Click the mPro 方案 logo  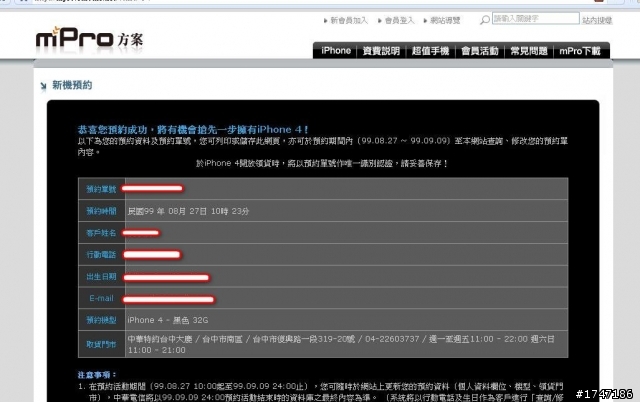pyautogui.click(x=89, y=39)
